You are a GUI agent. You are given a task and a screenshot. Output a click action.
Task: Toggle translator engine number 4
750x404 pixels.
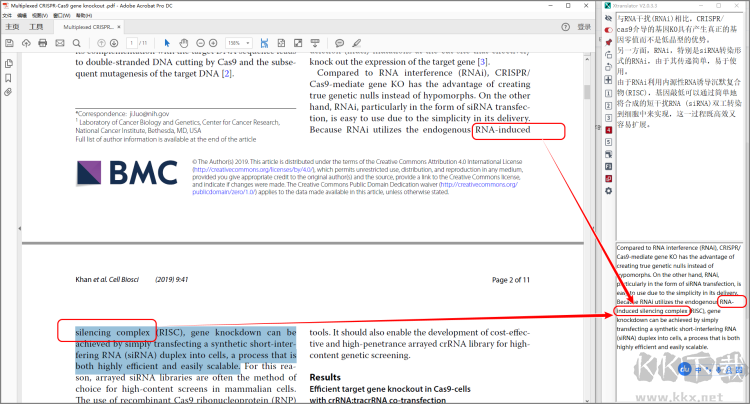(x=609, y=130)
